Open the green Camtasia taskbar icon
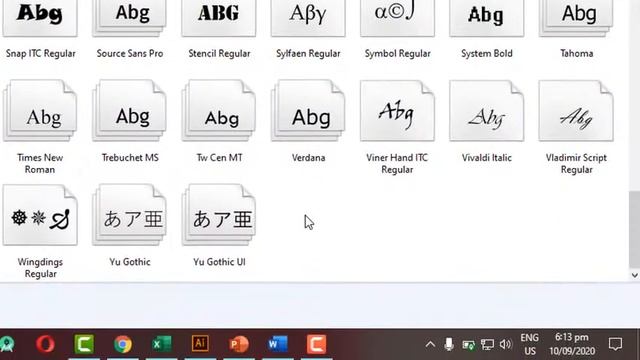Image resolution: width=640 pixels, height=360 pixels. [x=84, y=344]
